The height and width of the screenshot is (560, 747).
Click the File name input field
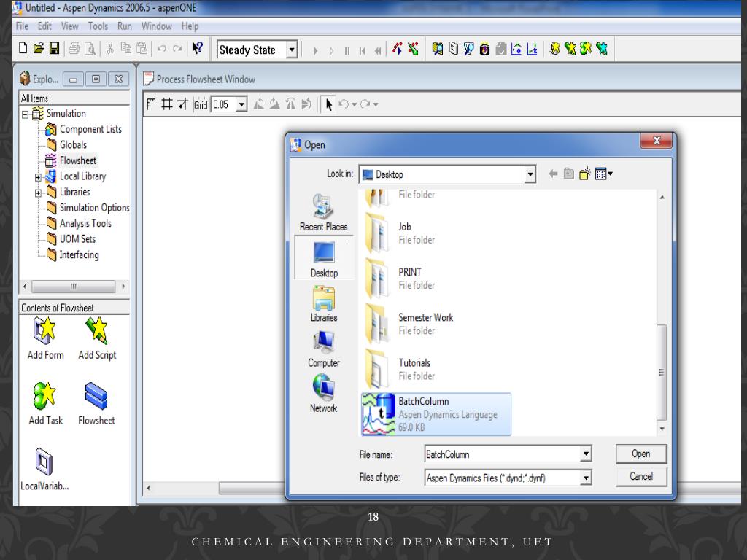click(503, 454)
